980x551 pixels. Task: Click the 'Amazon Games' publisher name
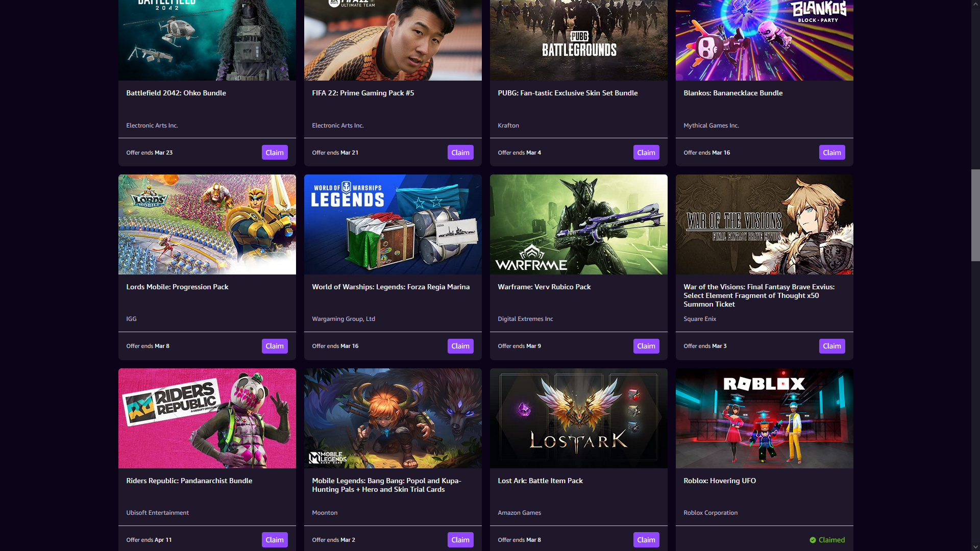point(519,513)
